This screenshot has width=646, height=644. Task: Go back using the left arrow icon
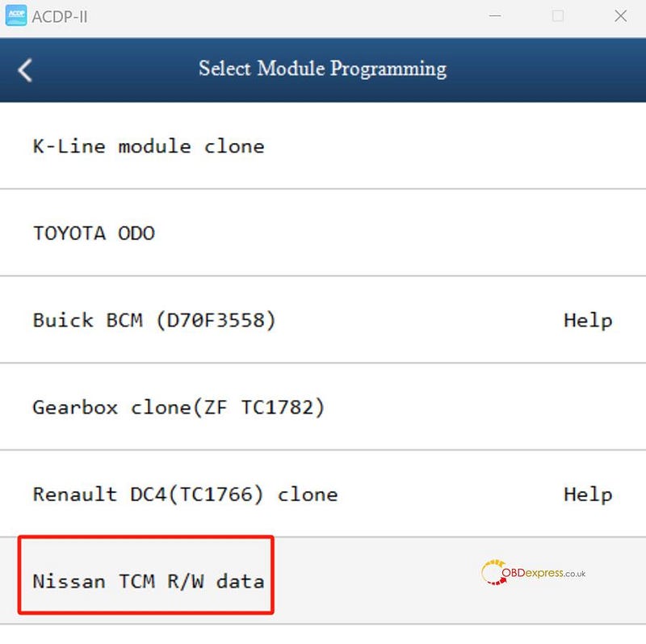(25, 70)
